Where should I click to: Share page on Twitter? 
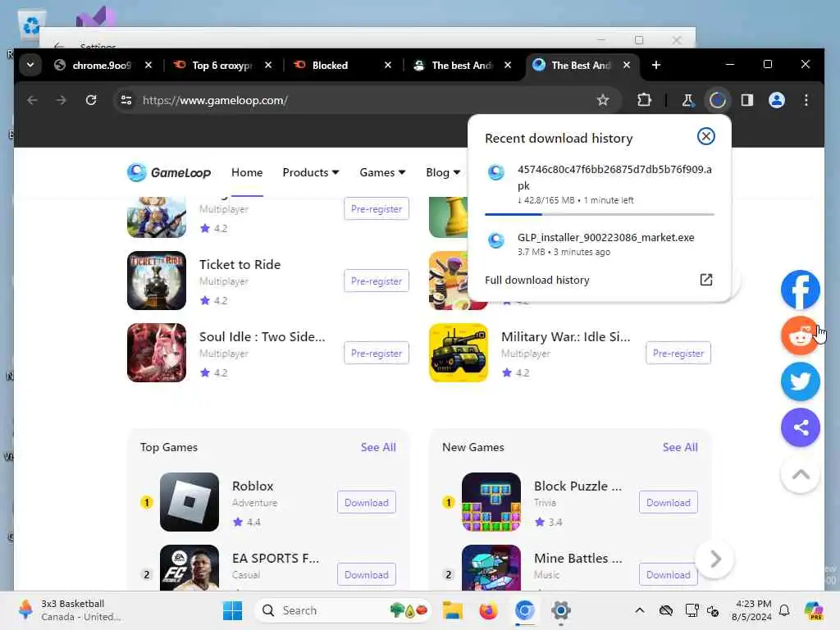pos(801,382)
